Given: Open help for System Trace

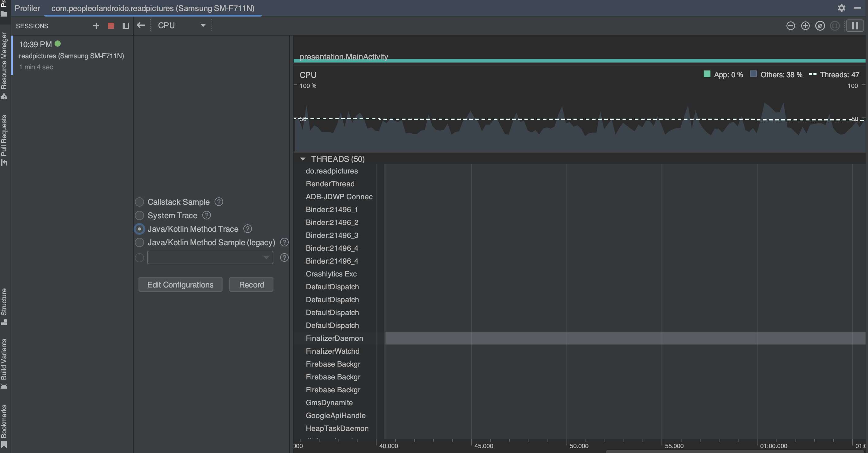Looking at the screenshot, I should pyautogui.click(x=207, y=215).
